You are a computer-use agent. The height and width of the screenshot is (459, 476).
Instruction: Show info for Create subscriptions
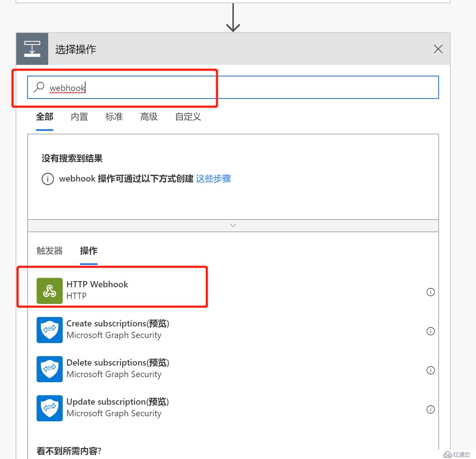[431, 331]
